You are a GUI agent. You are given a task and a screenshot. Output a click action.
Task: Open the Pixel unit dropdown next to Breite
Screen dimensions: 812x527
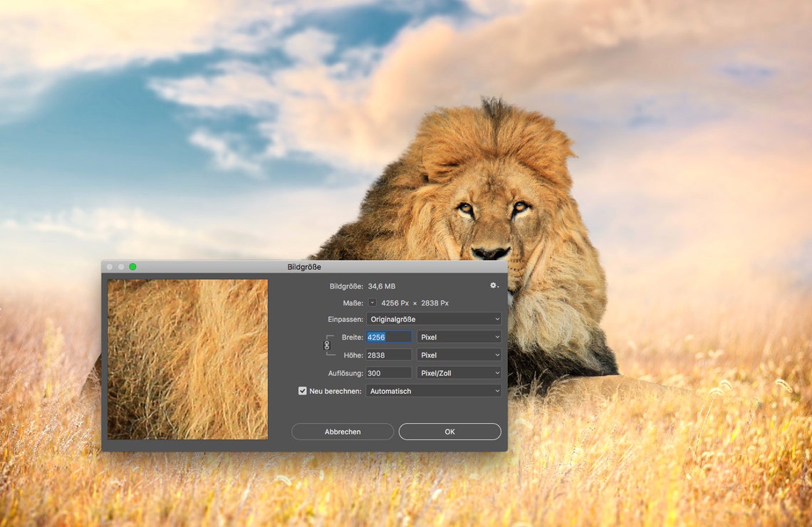pyautogui.click(x=459, y=336)
